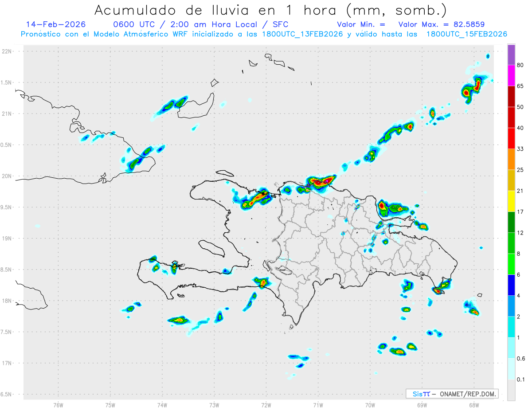This screenshot has height=411, width=532.
Task: Click the '21N' latitude label
Action: pos(7,114)
